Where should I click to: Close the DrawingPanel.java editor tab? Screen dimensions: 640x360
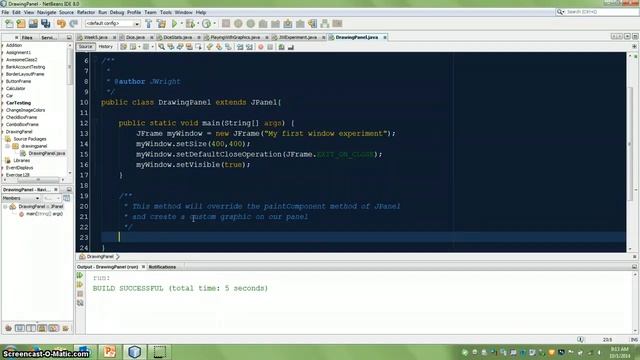(385, 38)
